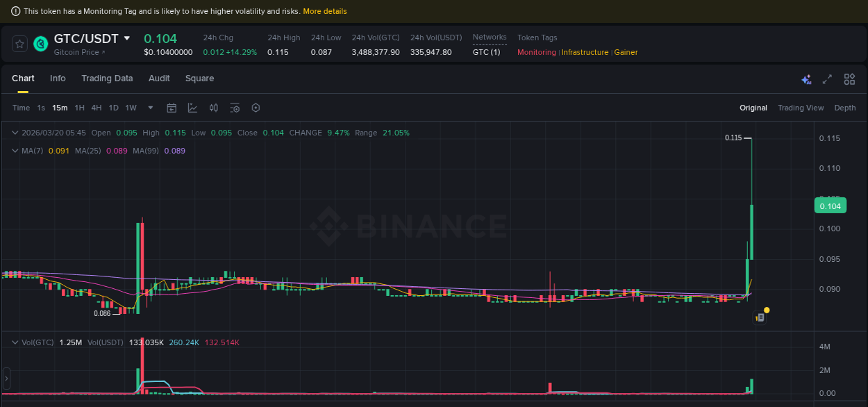Select the line chart style icon
Screen dimensions: 868x407
(x=192, y=108)
